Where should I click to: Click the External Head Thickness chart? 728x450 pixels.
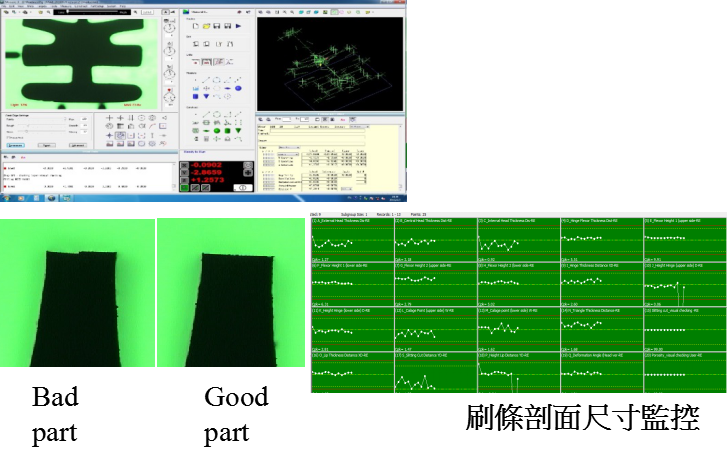[351, 239]
